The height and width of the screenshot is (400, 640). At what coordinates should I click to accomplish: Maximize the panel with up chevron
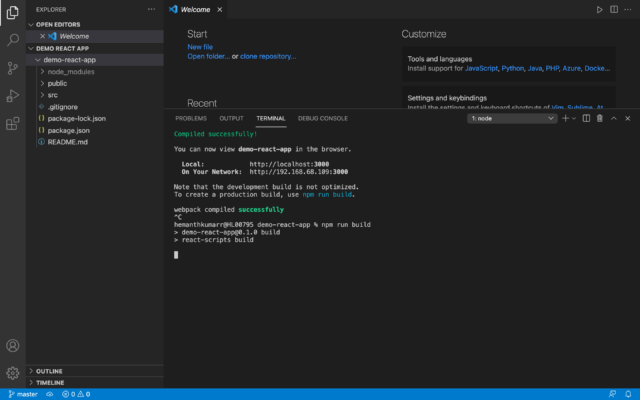(x=613, y=118)
